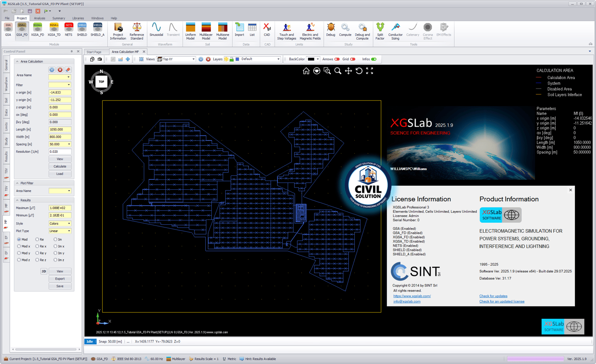Click the screenshot camera icon in view toolbar

click(x=100, y=59)
